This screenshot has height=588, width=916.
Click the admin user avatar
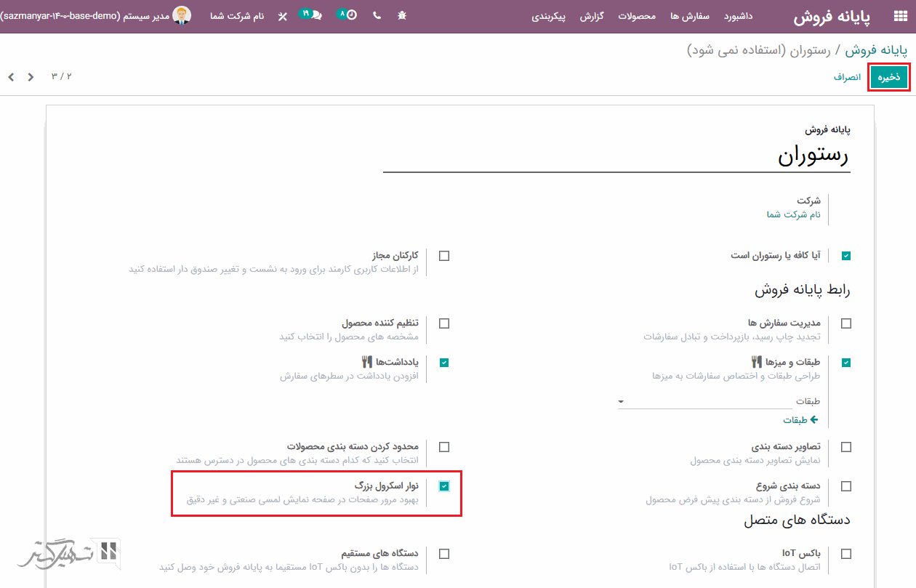(x=182, y=15)
